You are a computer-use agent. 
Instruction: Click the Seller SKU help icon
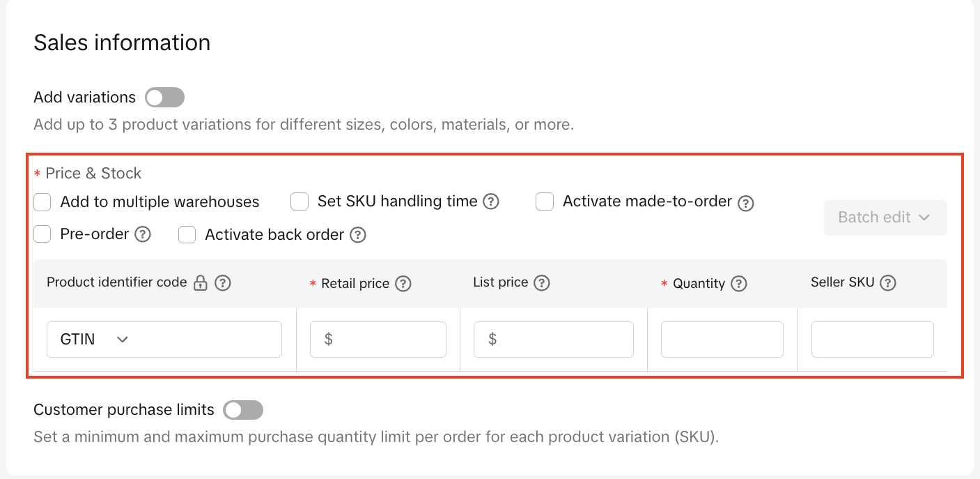[x=887, y=283]
